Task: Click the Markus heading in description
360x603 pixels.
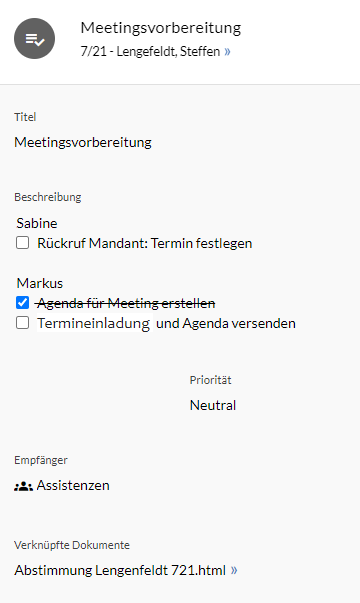Action: point(40,283)
